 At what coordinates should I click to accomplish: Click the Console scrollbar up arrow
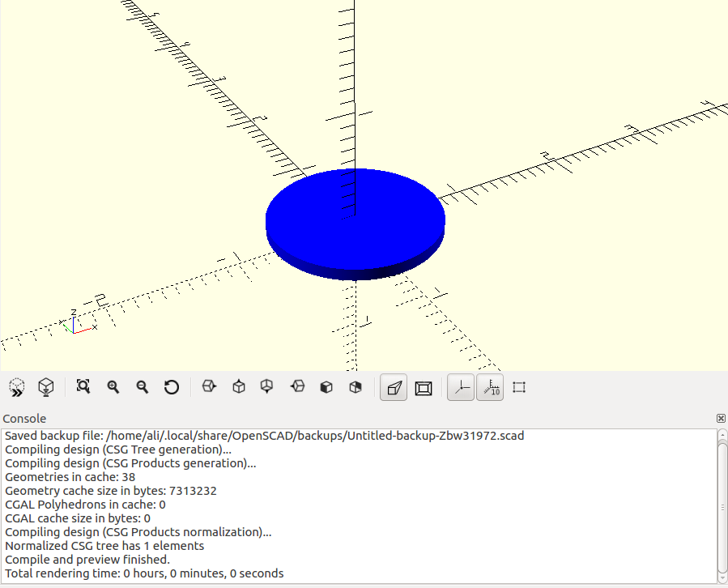pyautogui.click(x=722, y=435)
